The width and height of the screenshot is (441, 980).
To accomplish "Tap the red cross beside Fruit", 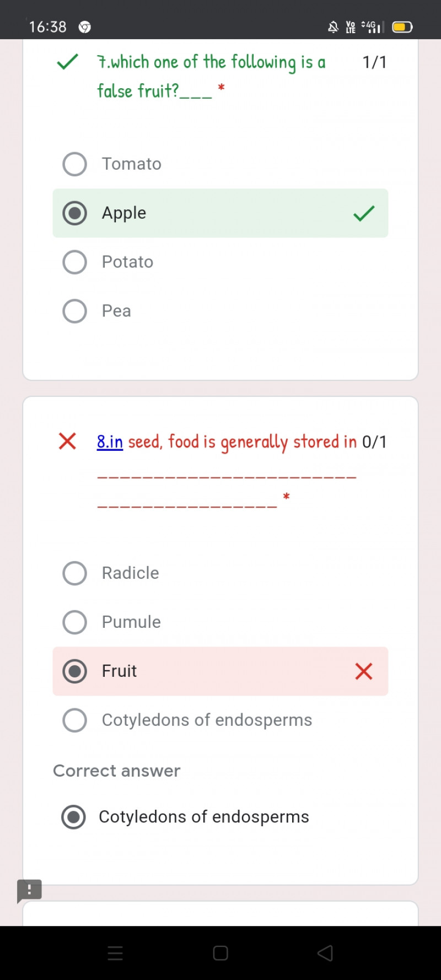I will 364,671.
